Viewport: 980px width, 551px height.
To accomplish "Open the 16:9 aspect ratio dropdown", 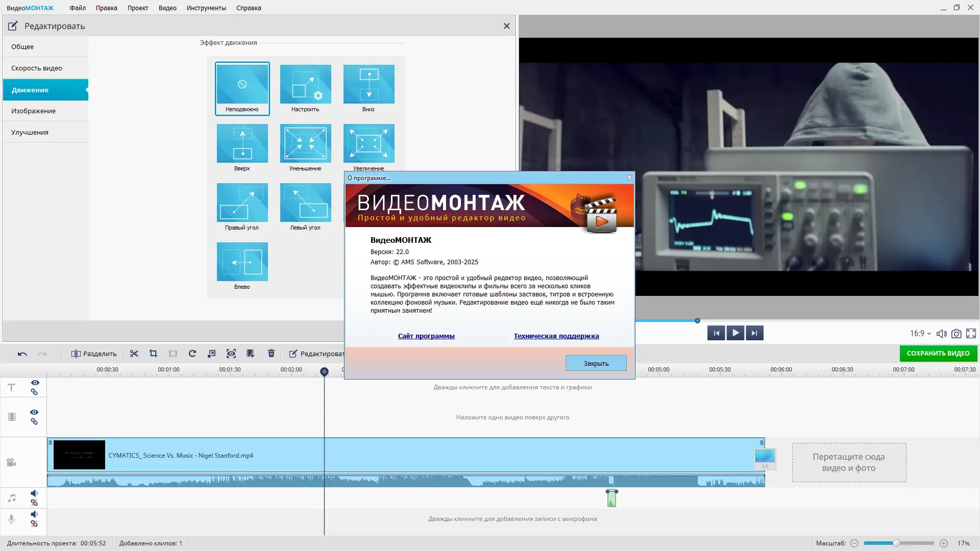I will point(920,334).
